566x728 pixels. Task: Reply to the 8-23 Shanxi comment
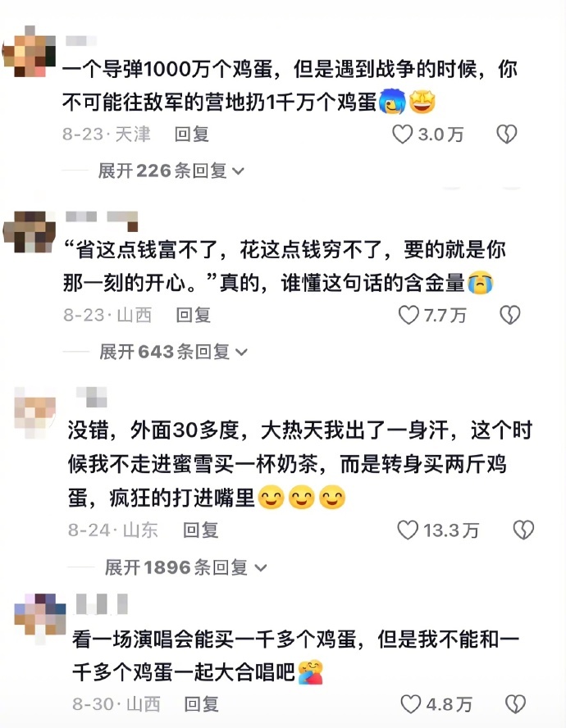(x=194, y=315)
